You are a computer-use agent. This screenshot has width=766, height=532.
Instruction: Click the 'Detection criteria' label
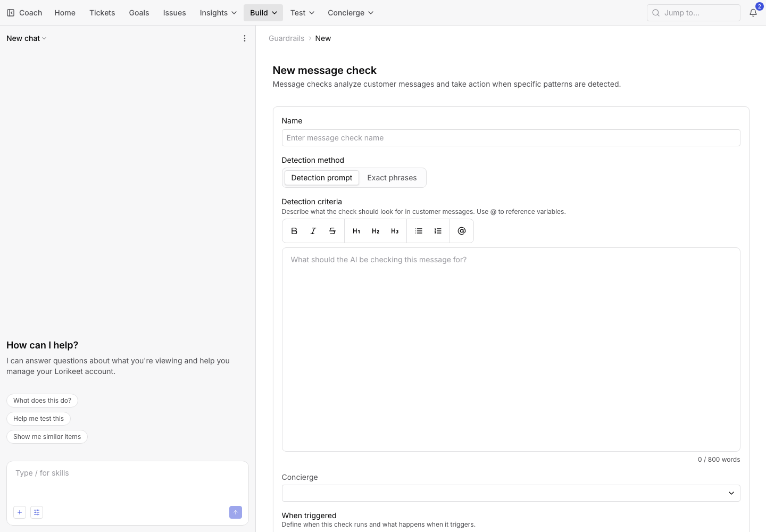312,202
